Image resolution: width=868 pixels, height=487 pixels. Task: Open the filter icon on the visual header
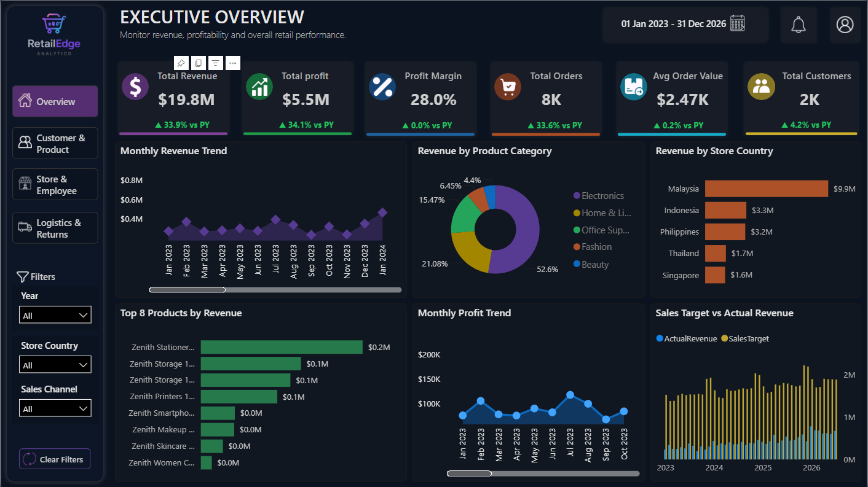(x=215, y=63)
